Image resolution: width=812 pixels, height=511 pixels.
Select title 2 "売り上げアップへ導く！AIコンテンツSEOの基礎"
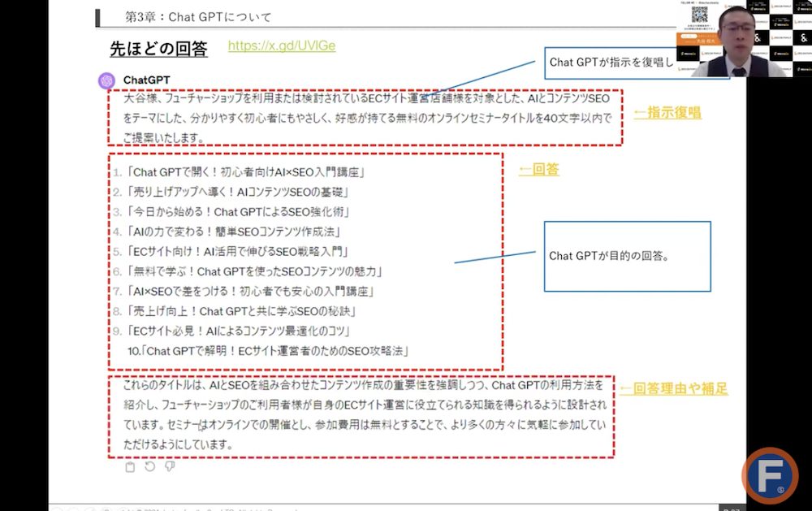pyautogui.click(x=238, y=193)
